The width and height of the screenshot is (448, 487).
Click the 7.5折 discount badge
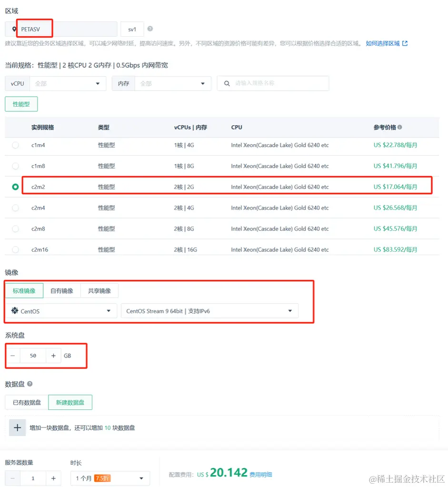click(102, 478)
